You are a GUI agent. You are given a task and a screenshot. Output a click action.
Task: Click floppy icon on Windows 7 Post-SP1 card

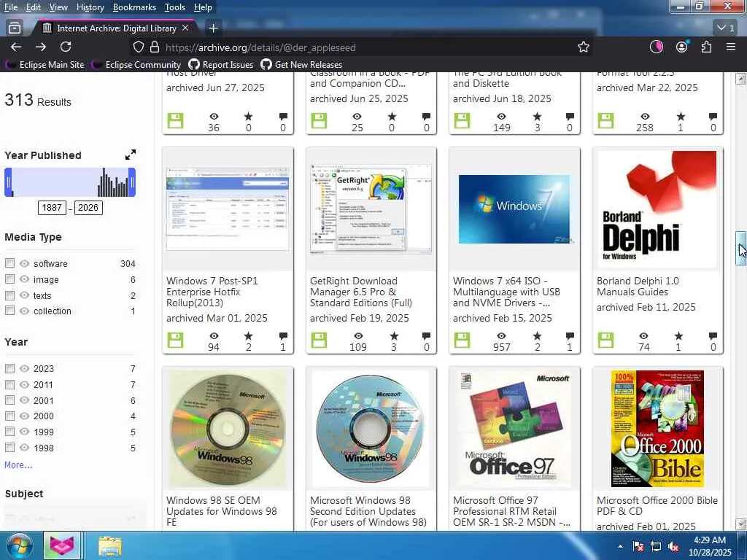pyautogui.click(x=175, y=340)
